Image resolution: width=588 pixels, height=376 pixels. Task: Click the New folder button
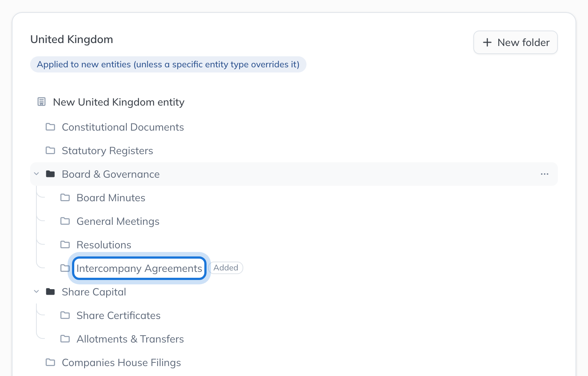[x=515, y=42]
